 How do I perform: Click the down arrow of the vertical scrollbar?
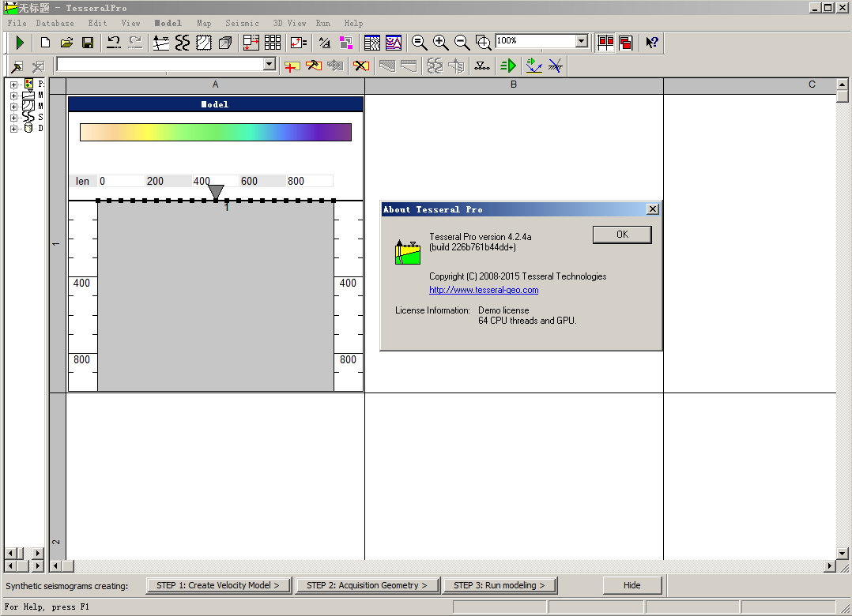click(843, 554)
